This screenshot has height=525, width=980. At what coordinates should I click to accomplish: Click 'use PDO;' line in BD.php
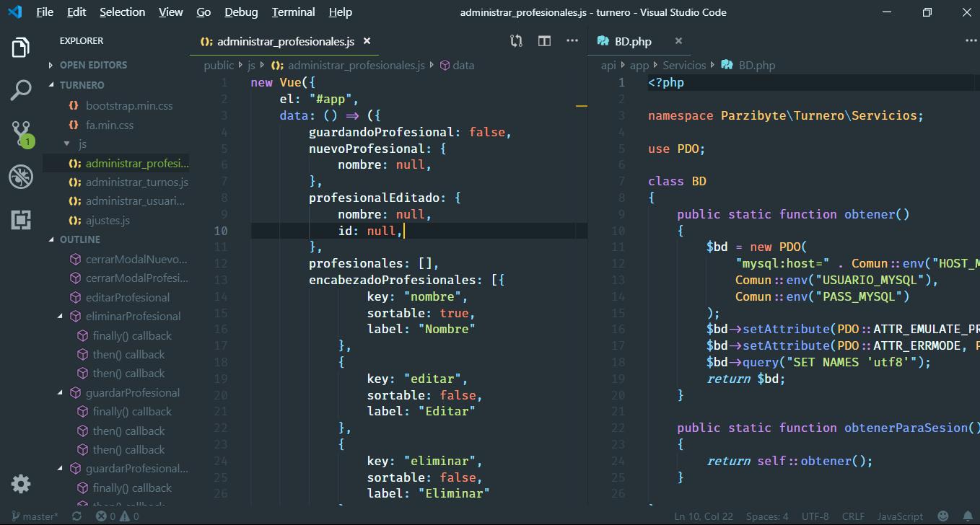(x=676, y=149)
